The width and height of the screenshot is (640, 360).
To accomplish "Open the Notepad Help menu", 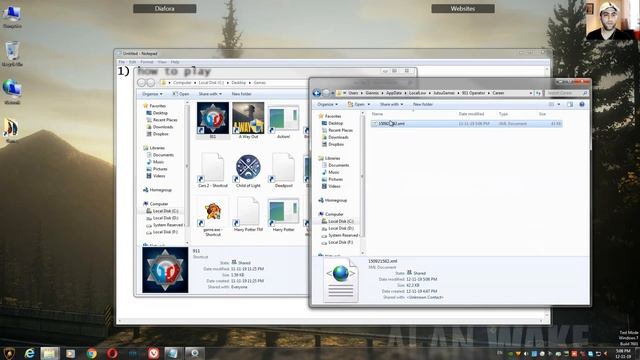I will pyautogui.click(x=175, y=62).
